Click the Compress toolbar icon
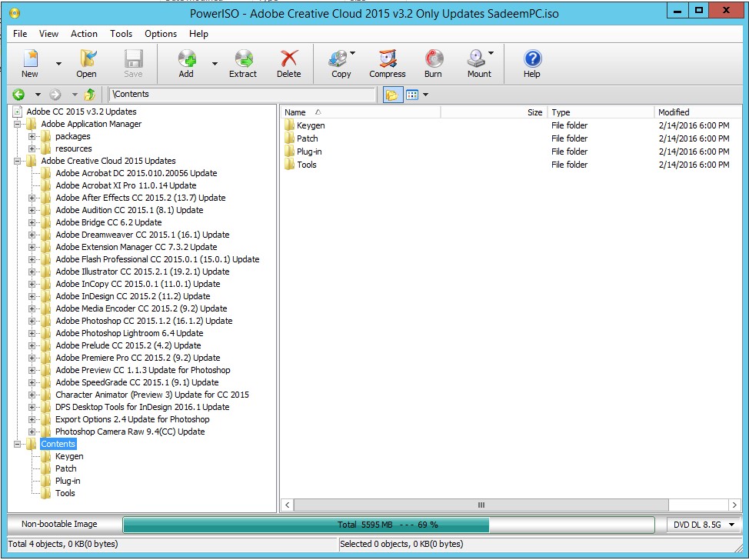 click(x=388, y=58)
